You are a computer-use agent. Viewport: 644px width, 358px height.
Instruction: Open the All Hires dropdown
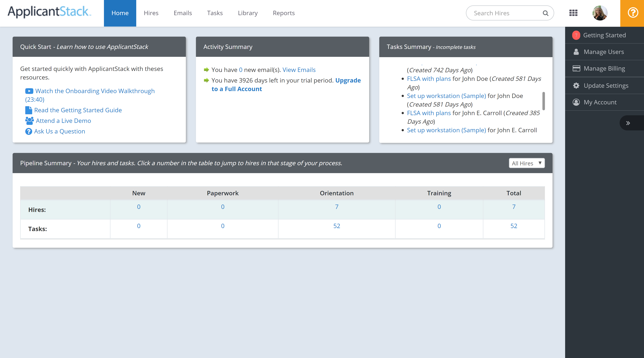pyautogui.click(x=526, y=163)
